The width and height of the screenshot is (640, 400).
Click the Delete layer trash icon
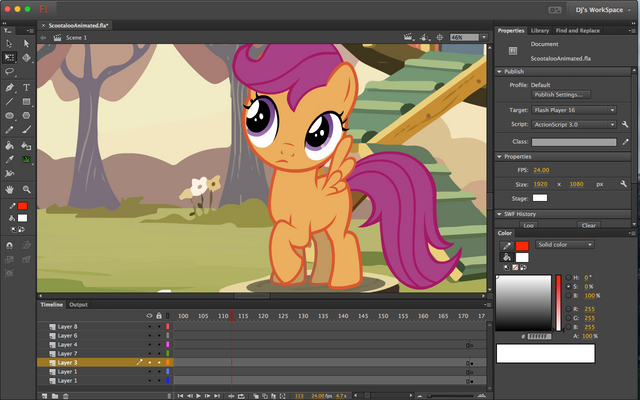point(65,396)
